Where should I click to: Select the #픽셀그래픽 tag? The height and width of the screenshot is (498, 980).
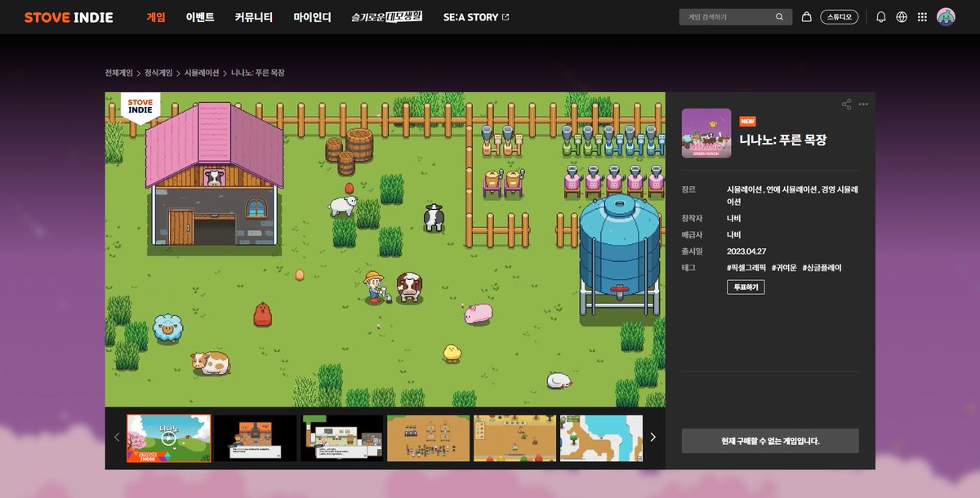click(746, 267)
